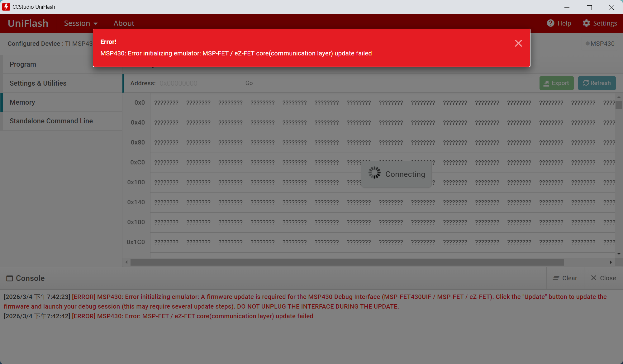
Task: Close the Console panel
Action: click(x=603, y=278)
